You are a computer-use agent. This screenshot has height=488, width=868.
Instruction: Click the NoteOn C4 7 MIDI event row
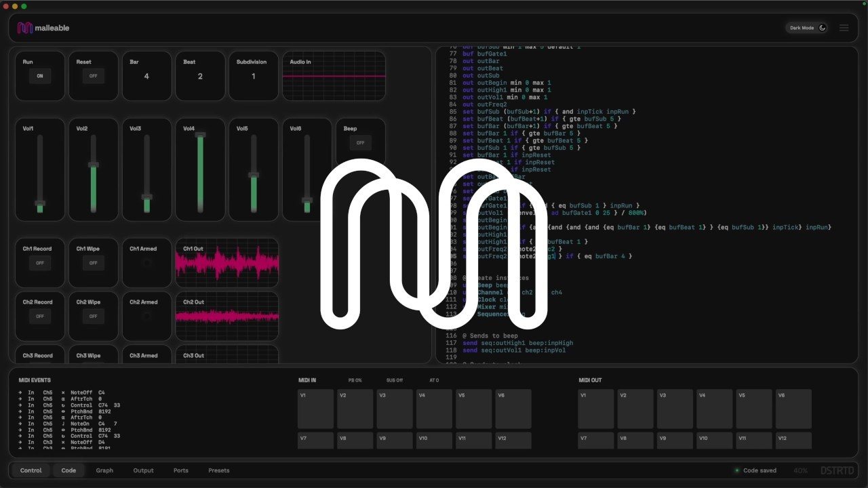[68, 424]
